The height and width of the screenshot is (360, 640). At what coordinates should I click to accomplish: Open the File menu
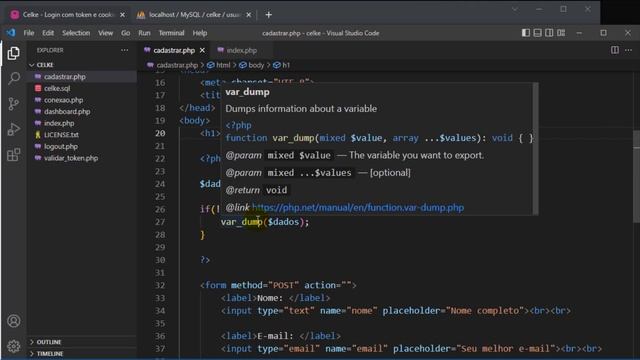pos(29,33)
